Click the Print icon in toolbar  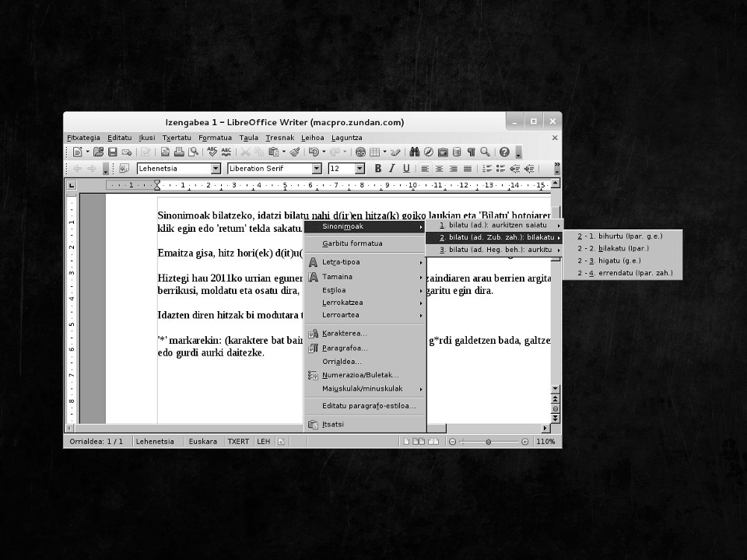(x=179, y=152)
